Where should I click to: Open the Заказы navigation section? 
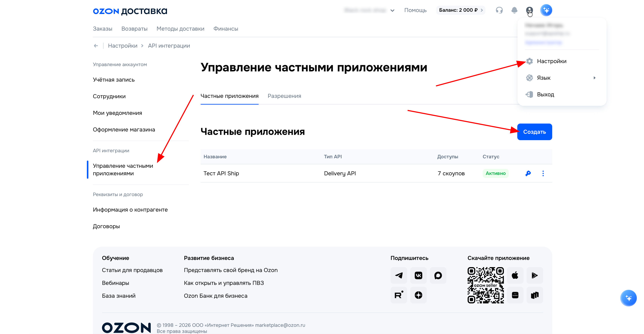103,29
